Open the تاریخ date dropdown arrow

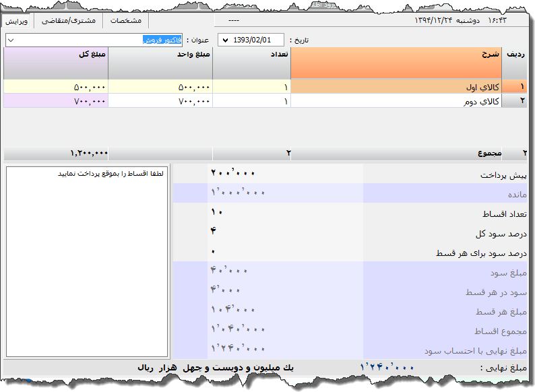pyautogui.click(x=224, y=40)
